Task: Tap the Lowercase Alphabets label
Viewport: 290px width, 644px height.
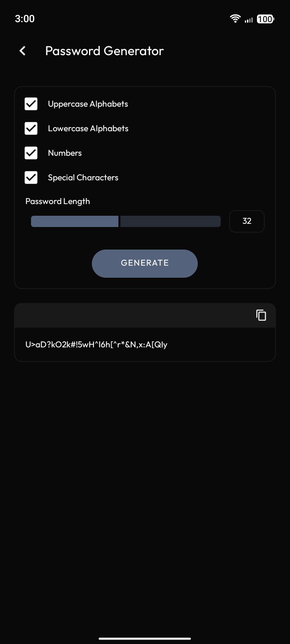Action: (x=88, y=128)
